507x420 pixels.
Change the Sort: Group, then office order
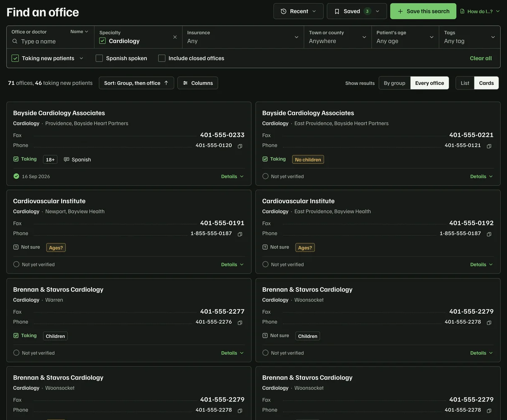(x=136, y=83)
